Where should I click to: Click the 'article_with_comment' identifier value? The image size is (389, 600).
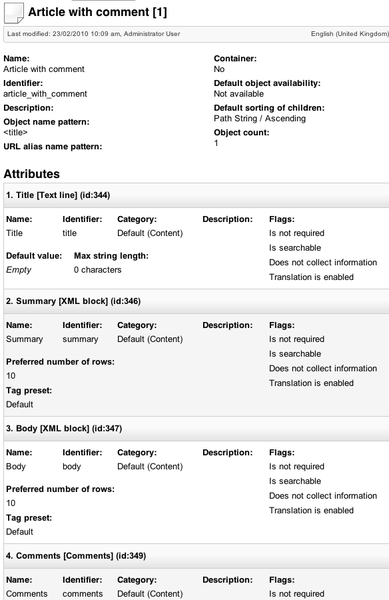coord(45,94)
